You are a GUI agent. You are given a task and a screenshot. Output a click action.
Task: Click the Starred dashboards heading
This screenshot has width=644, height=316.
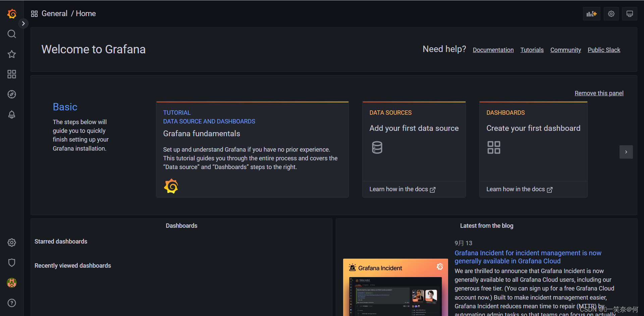(x=61, y=242)
